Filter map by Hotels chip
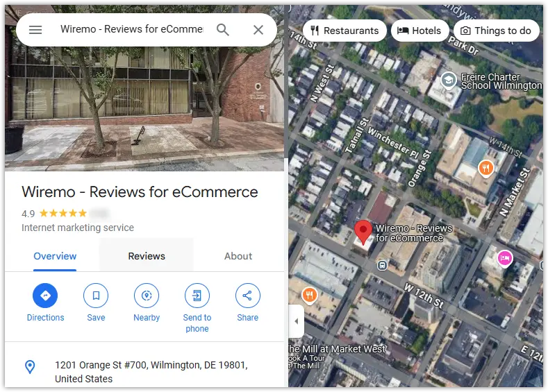 click(x=419, y=31)
